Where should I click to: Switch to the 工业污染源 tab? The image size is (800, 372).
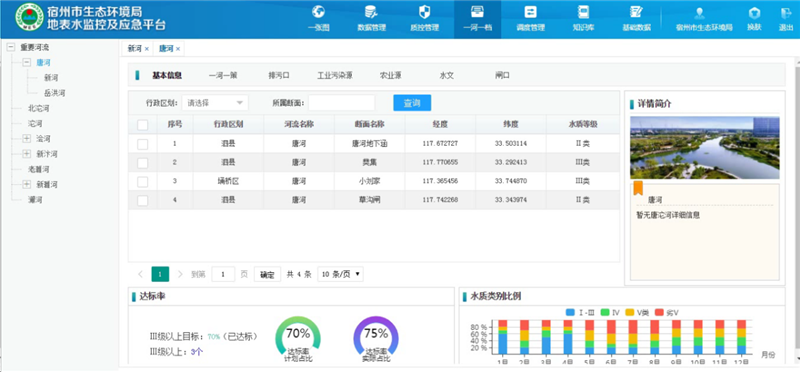335,76
